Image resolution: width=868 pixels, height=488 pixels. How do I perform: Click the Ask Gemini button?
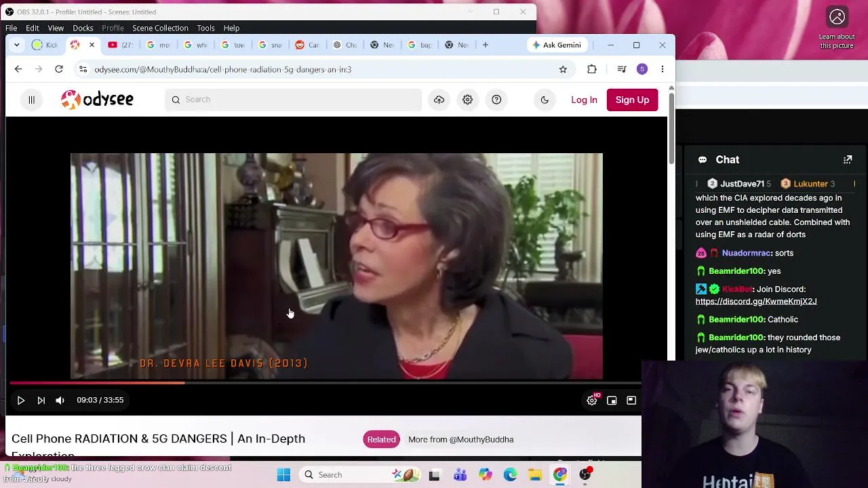click(x=557, y=45)
